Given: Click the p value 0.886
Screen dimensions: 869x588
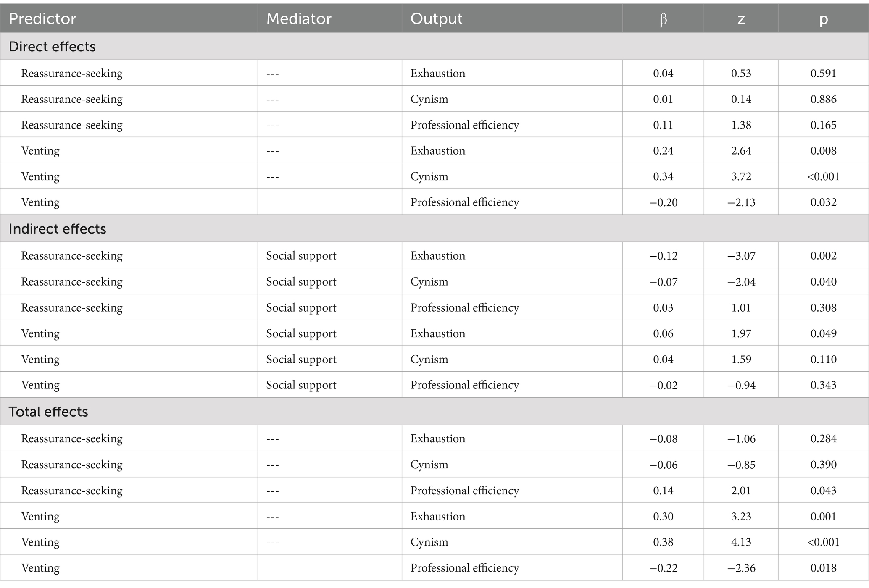Looking at the screenshot, I should tap(824, 99).
